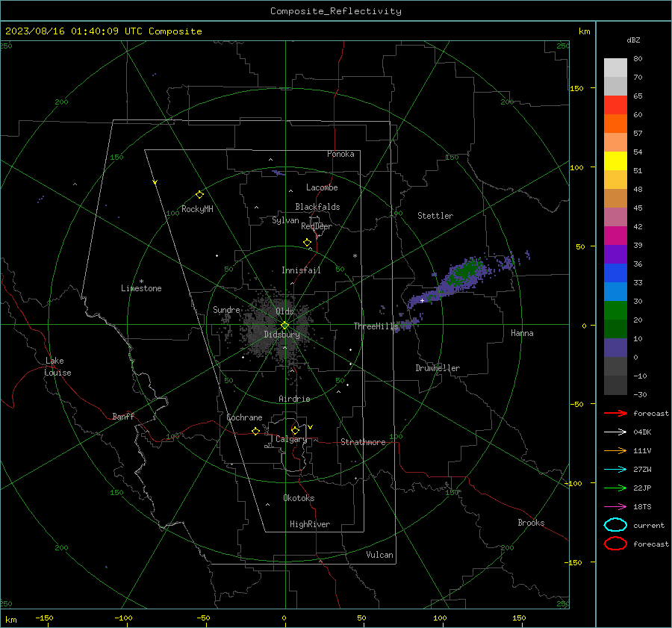Click the HighRiver town label
Viewport: 672px width, 628px height.
coord(310,524)
